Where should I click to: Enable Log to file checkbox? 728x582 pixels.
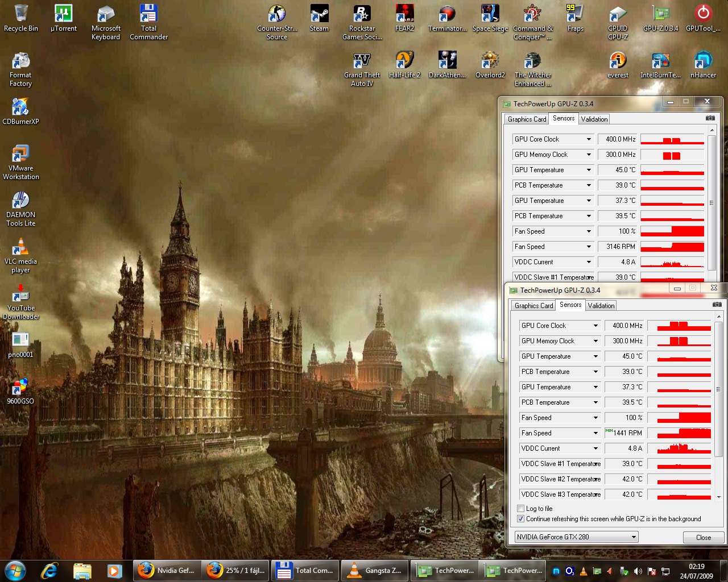[x=520, y=508]
